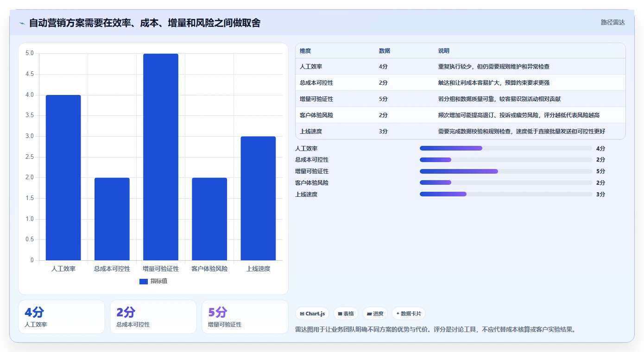Screen dimensions: 644x352
Task: Click the 3分 value next to the 上线速度 progress bar
Action: pyautogui.click(x=601, y=195)
